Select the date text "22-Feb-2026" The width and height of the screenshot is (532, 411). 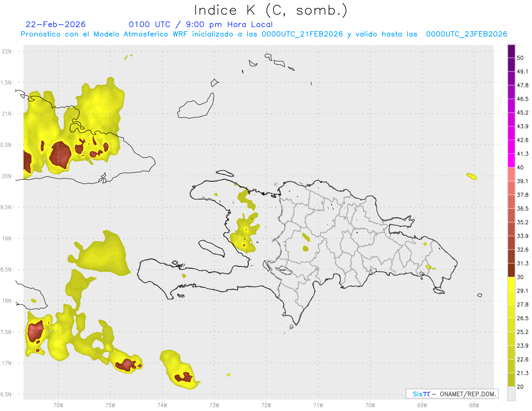click(56, 24)
